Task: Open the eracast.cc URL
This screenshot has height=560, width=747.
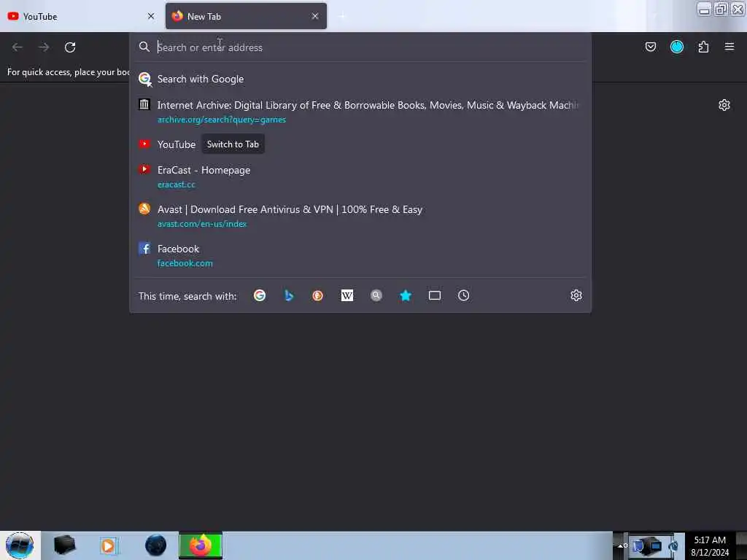Action: pos(177,184)
